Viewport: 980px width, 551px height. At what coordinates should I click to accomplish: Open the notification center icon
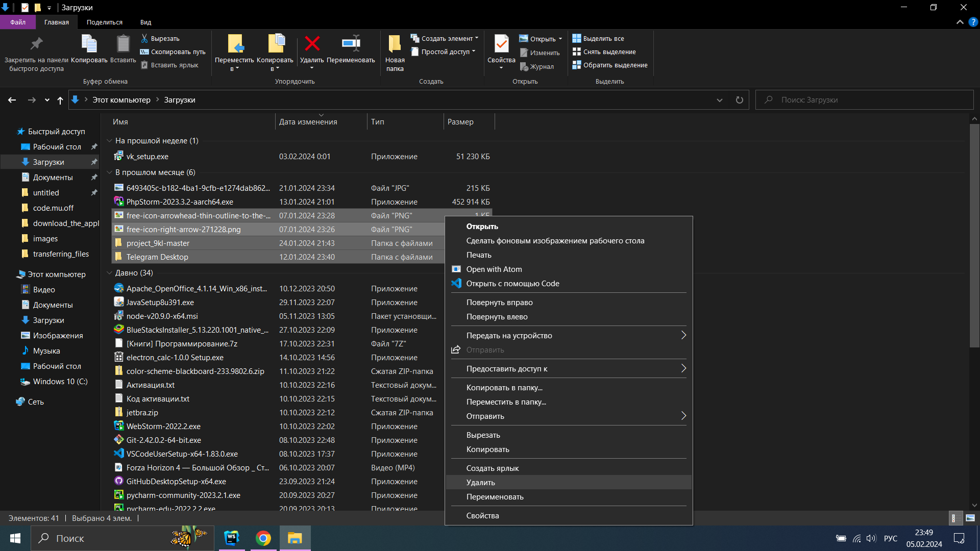pyautogui.click(x=959, y=538)
